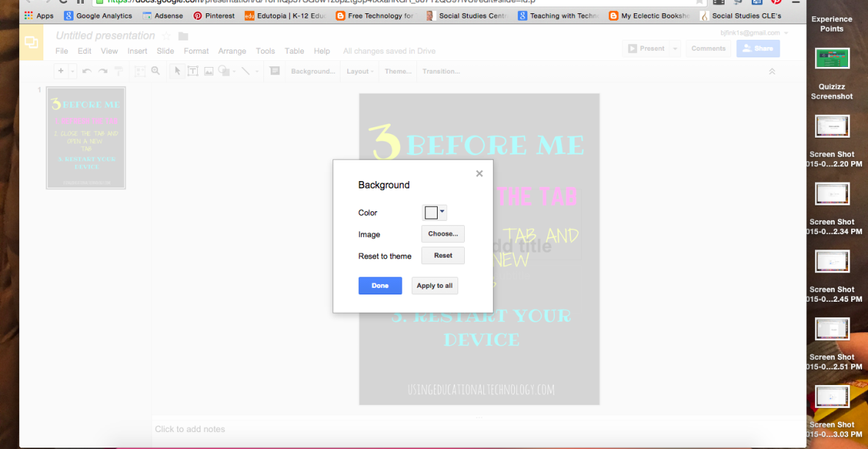Click the move-to-folder icon beside the title
This screenshot has height=449, width=868.
pyautogui.click(x=183, y=36)
